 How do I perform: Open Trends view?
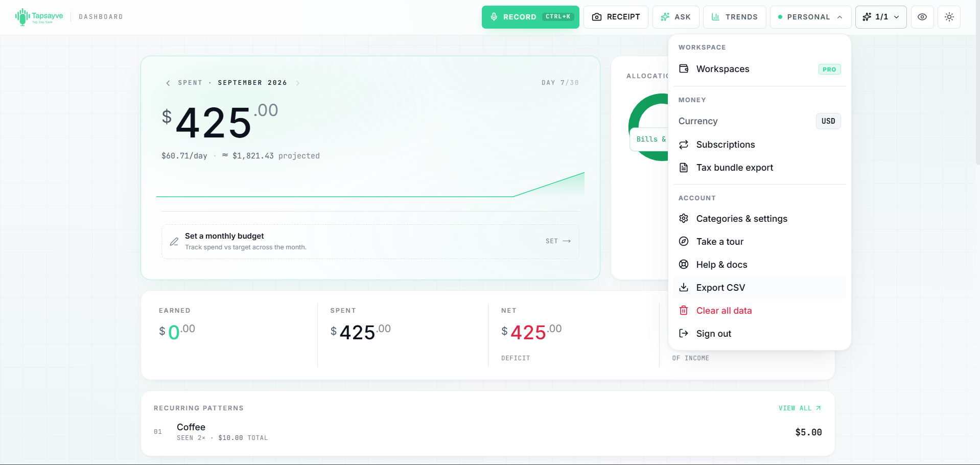[x=735, y=17]
